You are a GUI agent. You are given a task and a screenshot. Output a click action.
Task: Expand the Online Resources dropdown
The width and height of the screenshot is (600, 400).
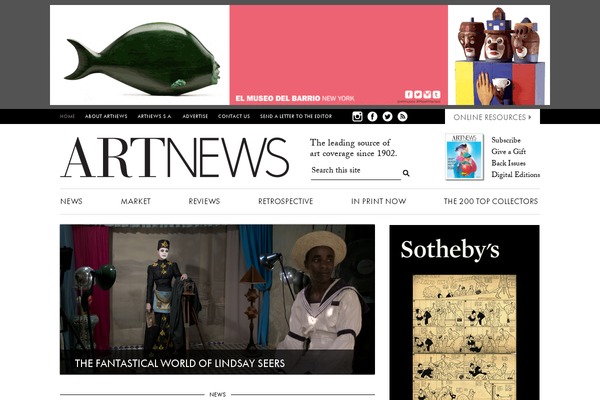[492, 117]
